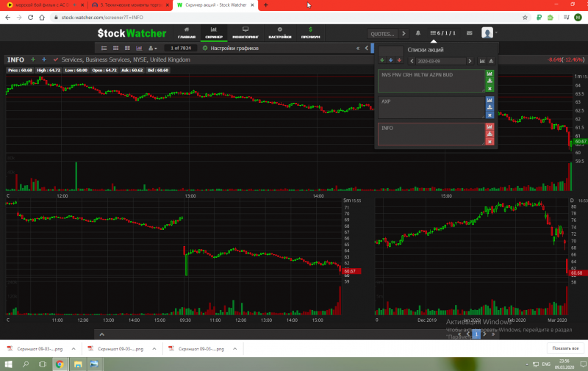
Task: Click the High : 64.72 badge
Action: pos(49,70)
